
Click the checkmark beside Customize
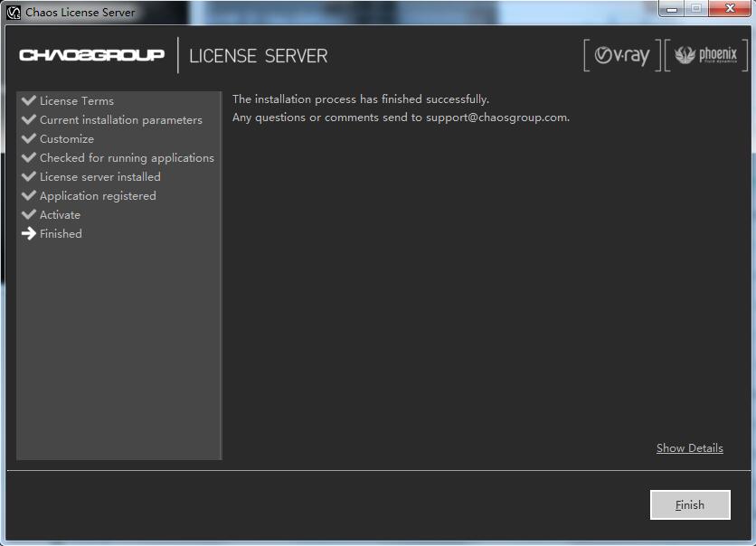29,138
